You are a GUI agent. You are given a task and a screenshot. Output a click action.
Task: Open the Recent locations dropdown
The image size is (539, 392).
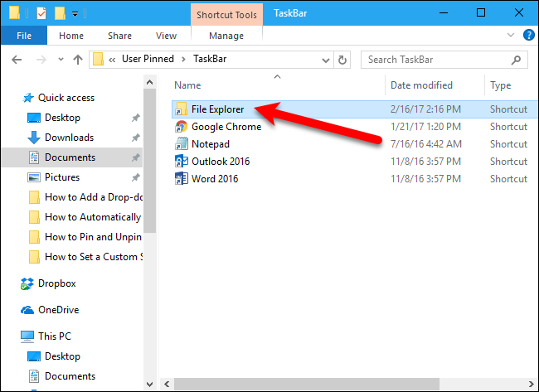coord(61,60)
